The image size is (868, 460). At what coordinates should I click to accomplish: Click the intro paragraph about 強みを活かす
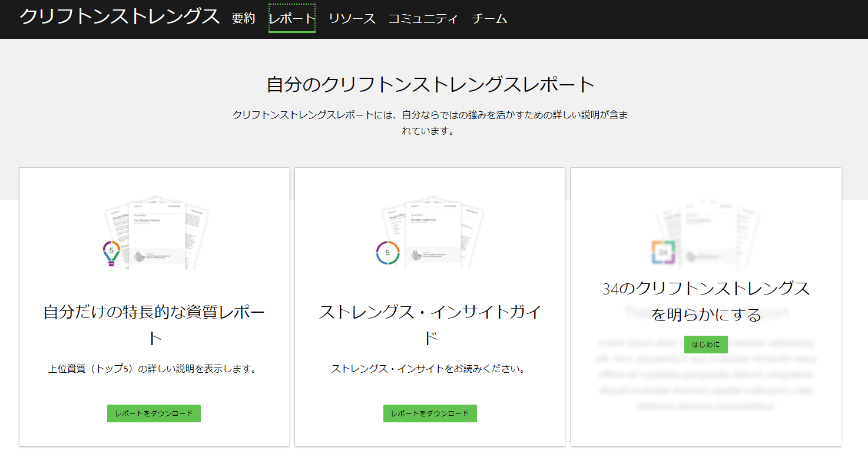pos(430,123)
